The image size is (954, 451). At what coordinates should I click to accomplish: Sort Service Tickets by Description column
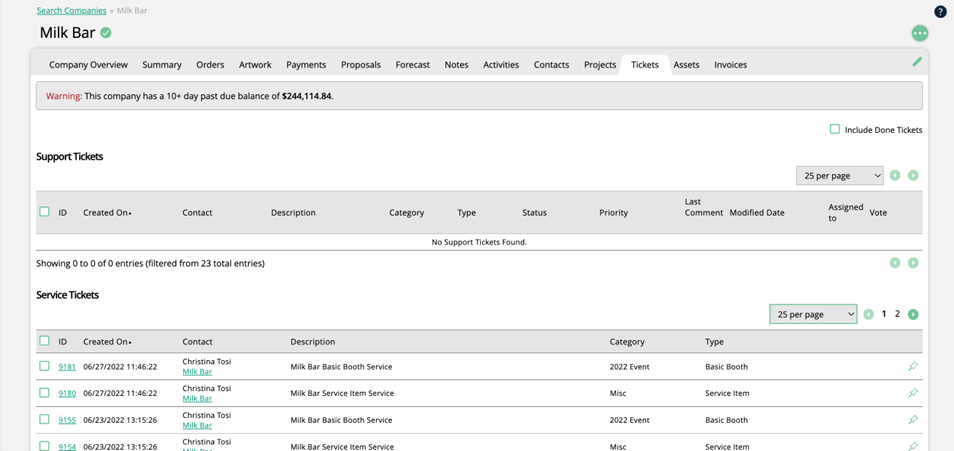click(x=313, y=342)
